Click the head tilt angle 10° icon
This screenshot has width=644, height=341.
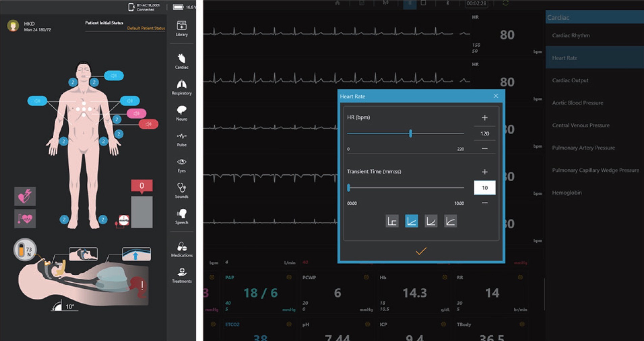(x=64, y=306)
